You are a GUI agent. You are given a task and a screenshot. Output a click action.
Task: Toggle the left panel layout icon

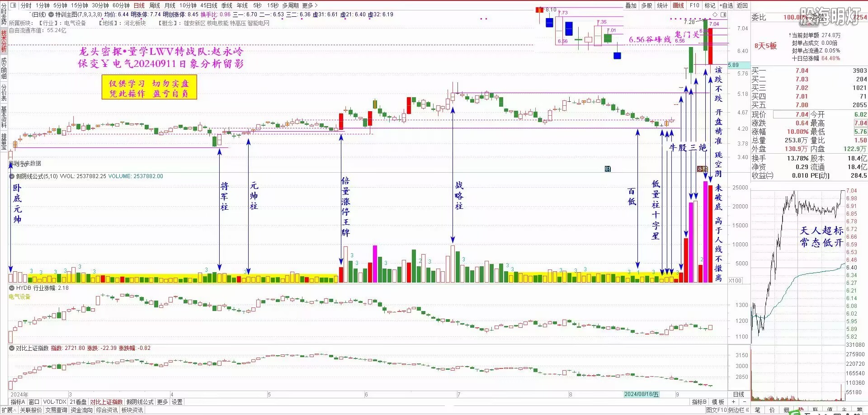[13, 5]
